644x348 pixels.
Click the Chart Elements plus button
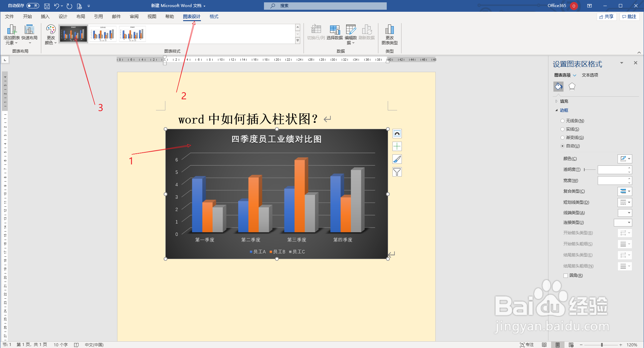point(397,146)
